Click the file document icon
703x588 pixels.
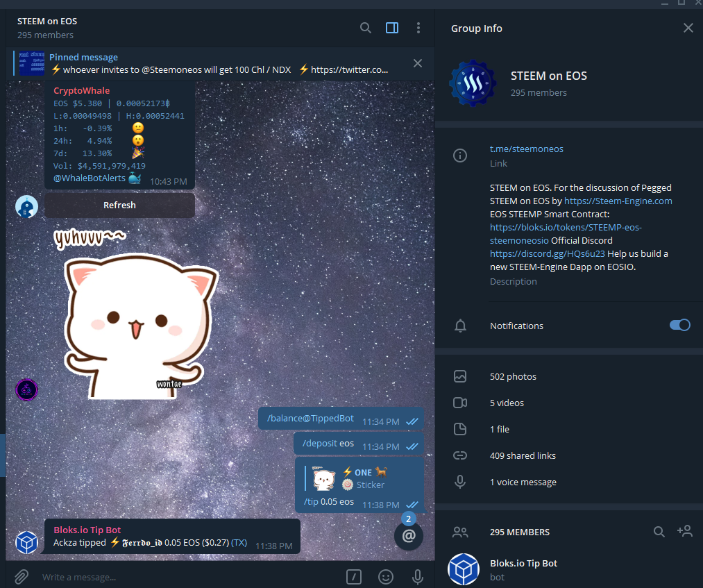coord(460,429)
